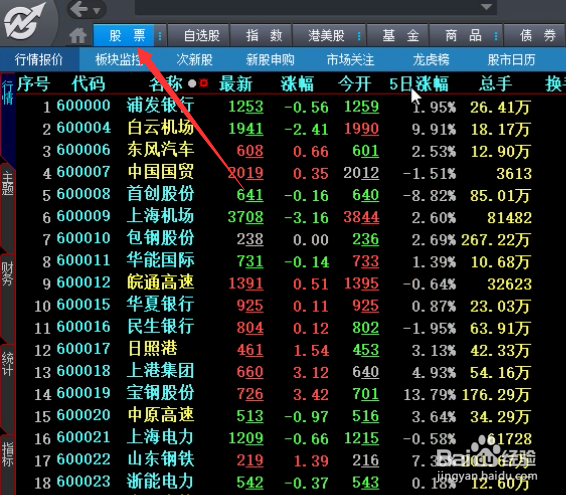This screenshot has height=495, width=566.
Task: Open the 债券 tab
Action: tap(535, 35)
